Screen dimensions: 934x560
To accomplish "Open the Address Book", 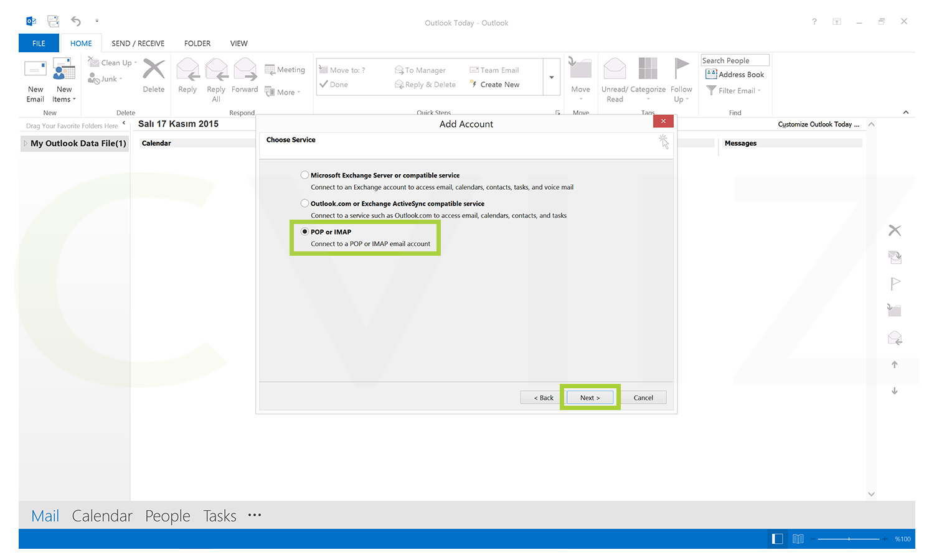I will click(735, 75).
